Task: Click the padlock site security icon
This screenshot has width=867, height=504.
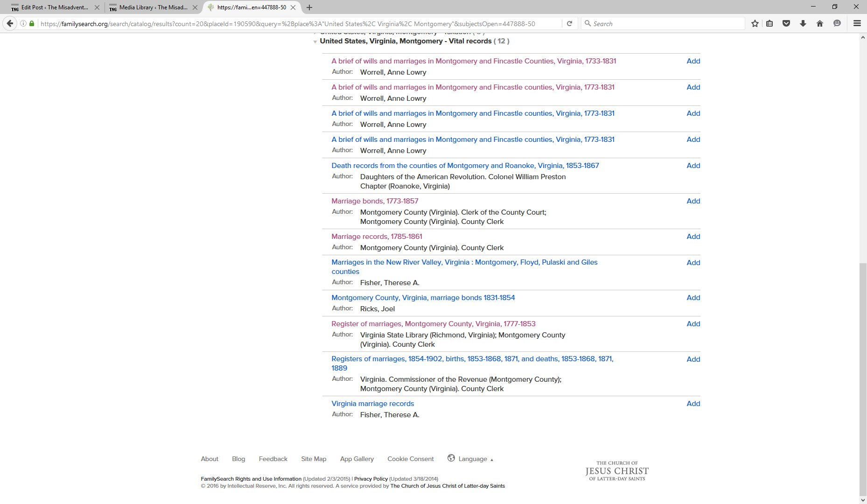Action: (x=32, y=23)
